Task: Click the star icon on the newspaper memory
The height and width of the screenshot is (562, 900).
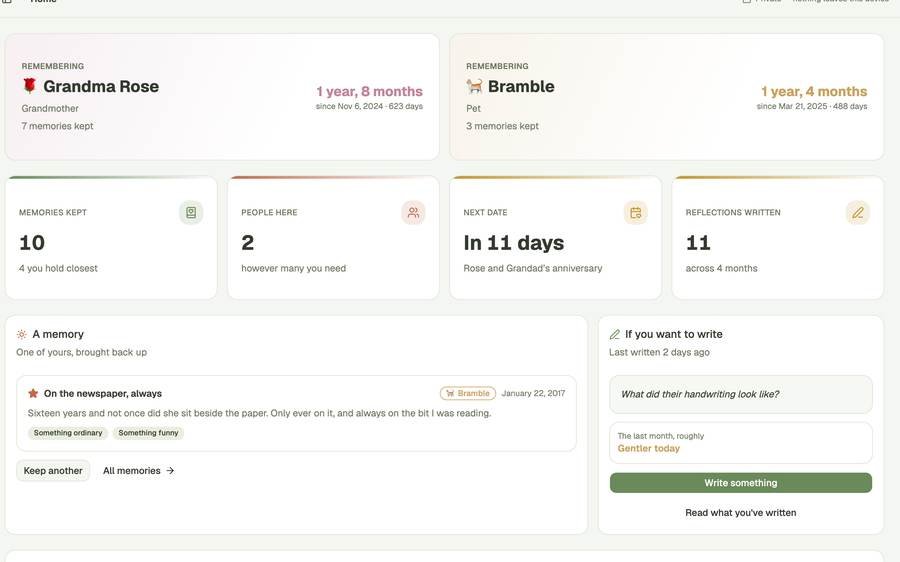Action: pos(33,393)
